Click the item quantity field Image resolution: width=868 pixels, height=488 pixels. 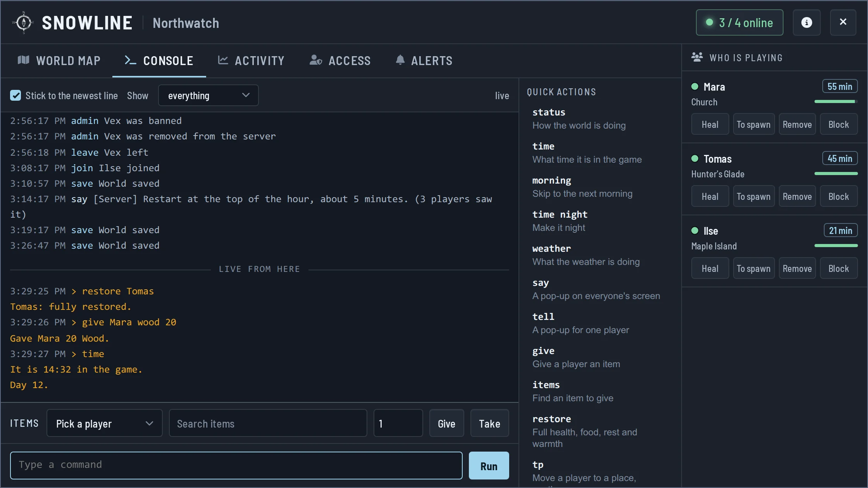click(x=398, y=423)
